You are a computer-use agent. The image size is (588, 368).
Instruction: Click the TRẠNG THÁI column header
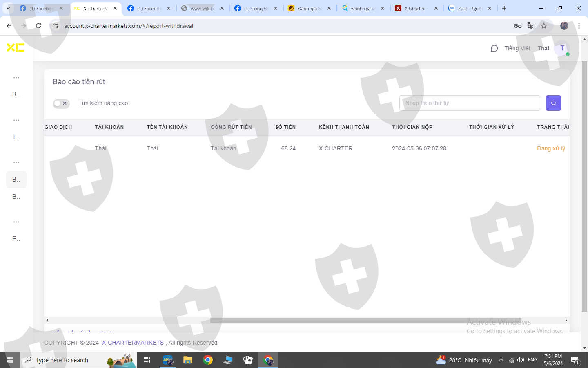pyautogui.click(x=553, y=127)
